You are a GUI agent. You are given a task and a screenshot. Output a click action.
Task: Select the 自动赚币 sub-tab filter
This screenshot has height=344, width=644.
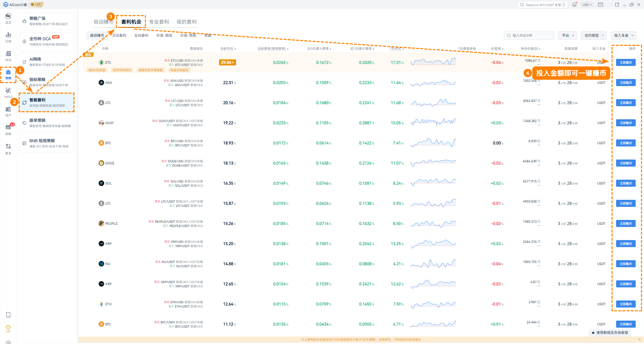(97, 35)
